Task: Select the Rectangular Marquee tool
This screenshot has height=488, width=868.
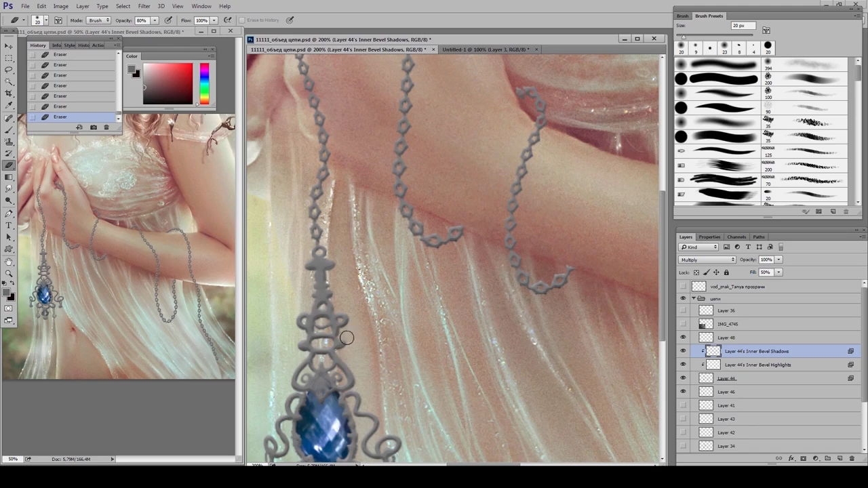Action: 9,58
